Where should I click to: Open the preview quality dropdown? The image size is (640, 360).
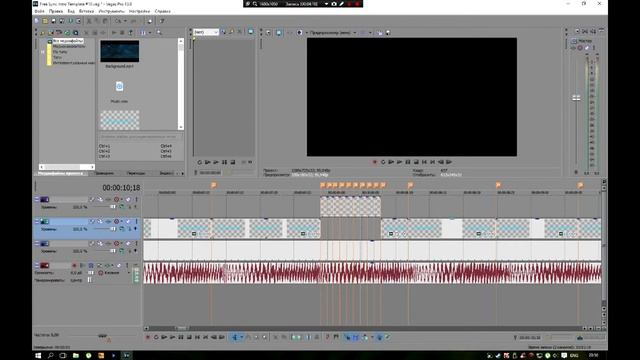pyautogui.click(x=355, y=32)
